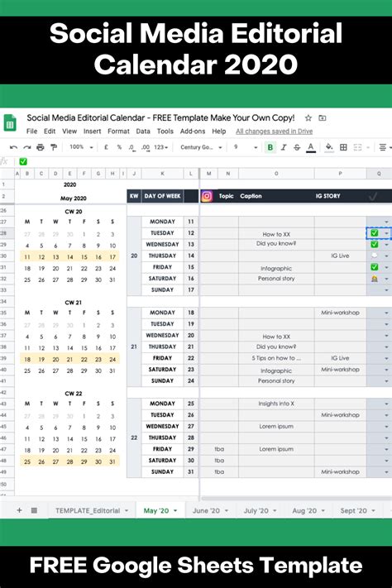Toggle green checkbox in Tuesday 12 row
392x588 pixels.
375,233
